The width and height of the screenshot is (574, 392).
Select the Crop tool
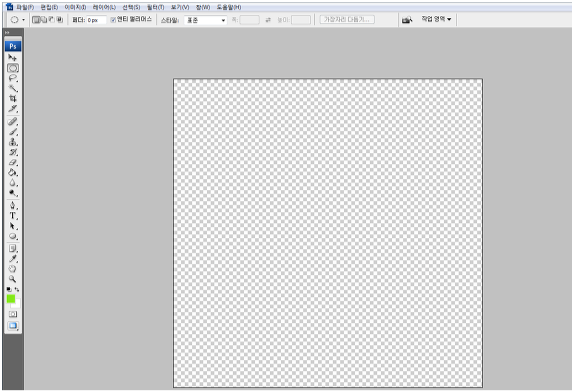tap(13, 98)
